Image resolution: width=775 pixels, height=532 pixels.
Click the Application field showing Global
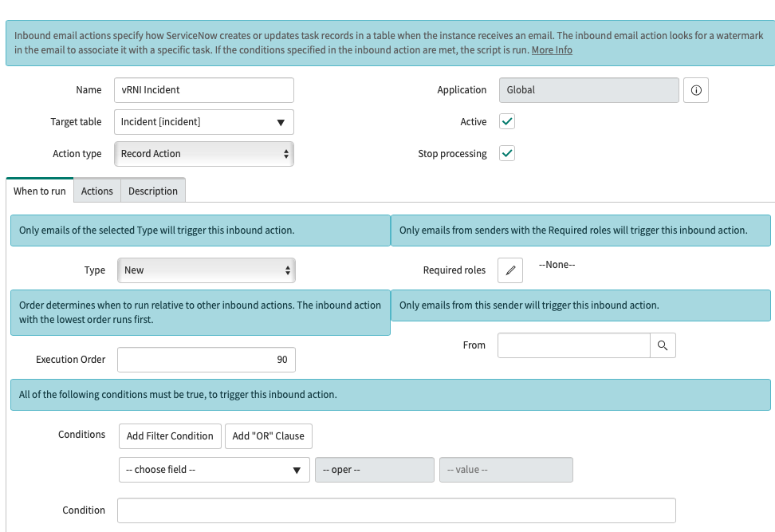click(588, 90)
